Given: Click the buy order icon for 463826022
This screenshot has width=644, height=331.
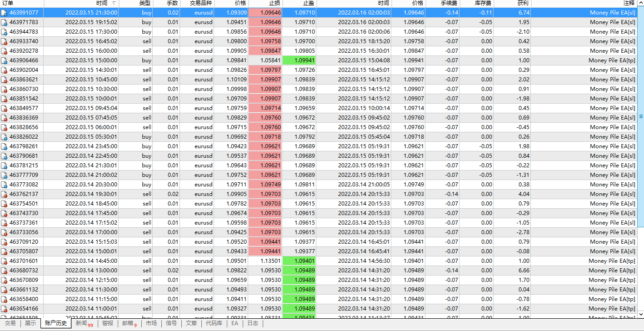Looking at the screenshot, I should pos(4,137).
